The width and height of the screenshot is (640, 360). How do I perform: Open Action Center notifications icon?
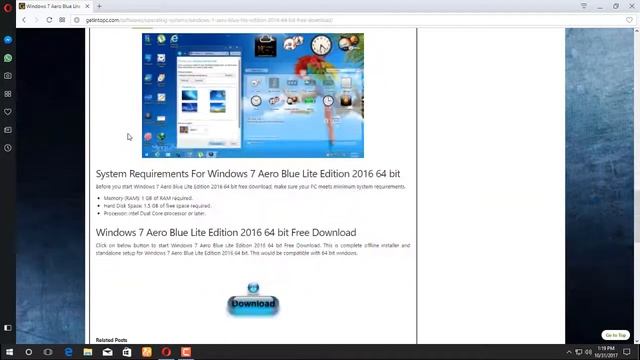point(627,352)
